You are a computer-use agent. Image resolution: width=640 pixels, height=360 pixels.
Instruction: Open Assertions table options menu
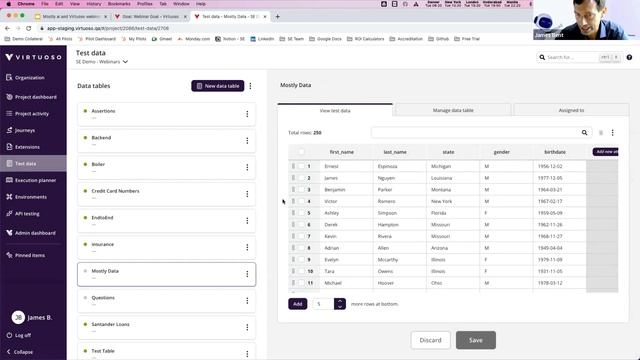[x=247, y=114]
